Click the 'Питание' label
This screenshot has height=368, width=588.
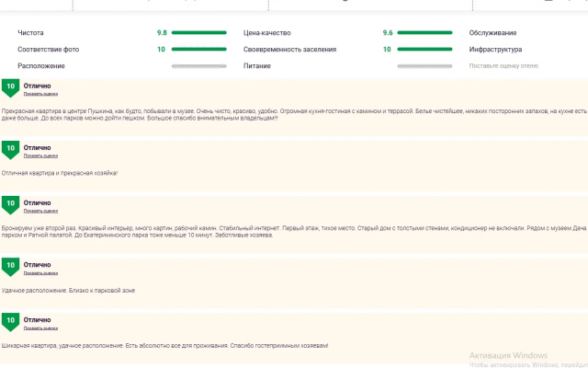(x=257, y=65)
